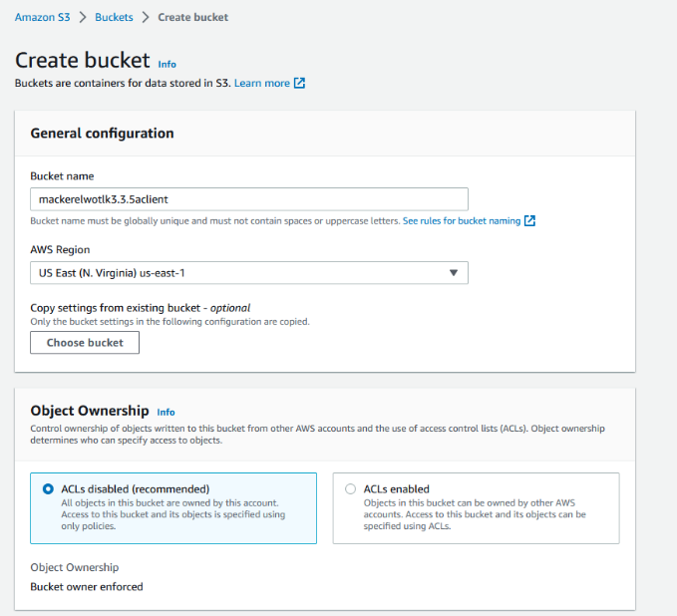
Task: Click the AWS Region dropdown arrow
Action: pyautogui.click(x=453, y=273)
